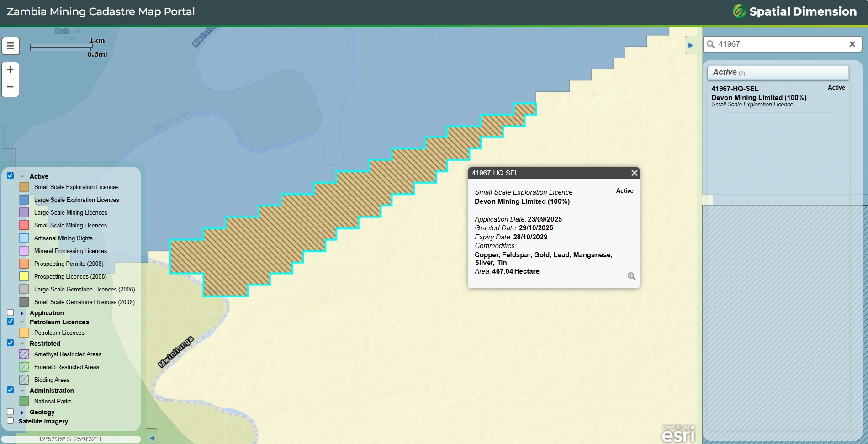Expand the Geology group arrow
Image resolution: width=868 pixels, height=444 pixels.
click(22, 412)
